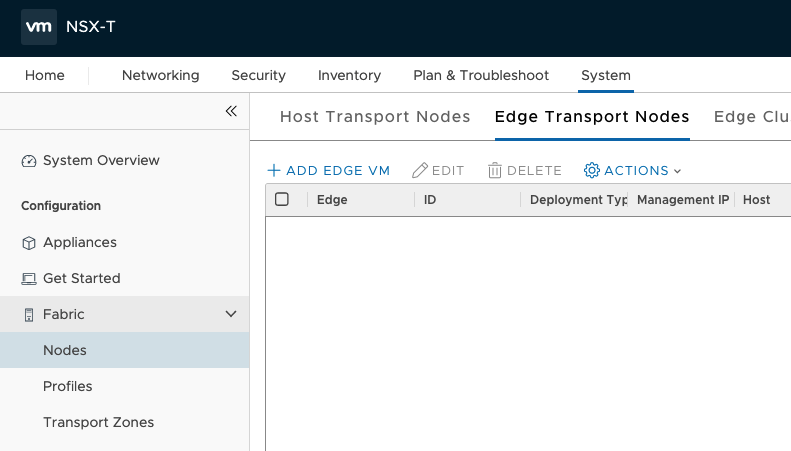791x451 pixels.
Task: Open the Security menu tab
Action: click(x=258, y=75)
